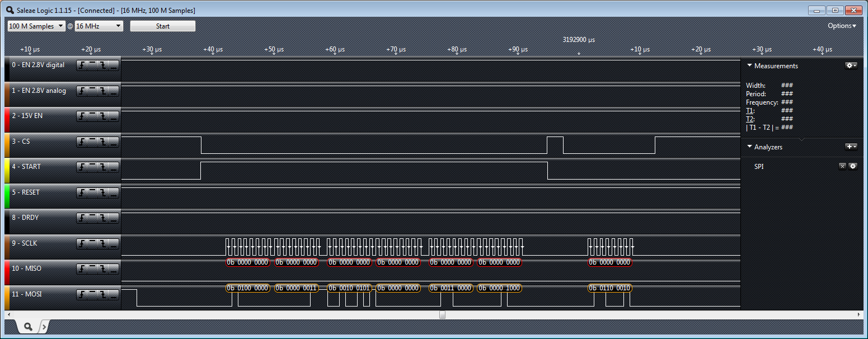The width and height of the screenshot is (868, 339).
Task: Toggle high level trigger on CS channel
Action: pyautogui.click(x=92, y=142)
